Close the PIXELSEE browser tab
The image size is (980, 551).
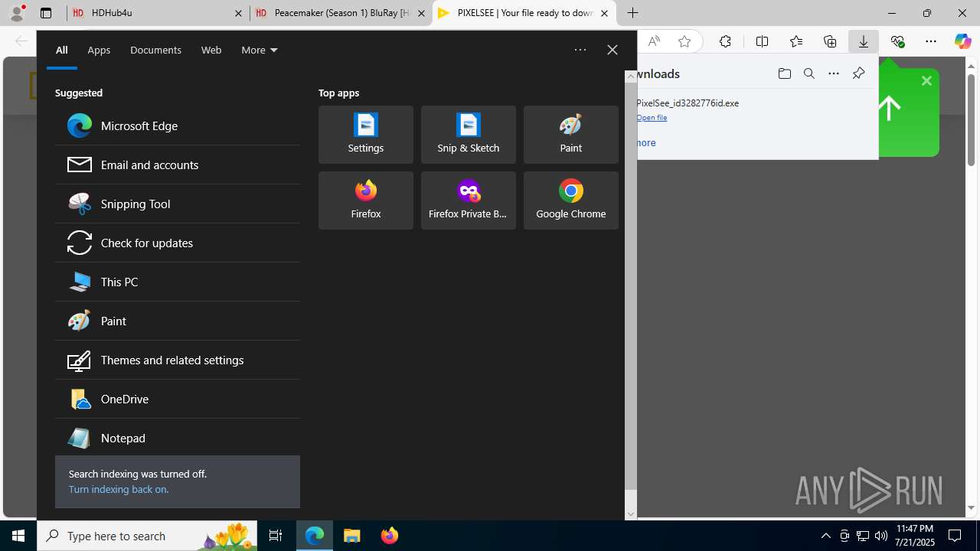pyautogui.click(x=604, y=13)
